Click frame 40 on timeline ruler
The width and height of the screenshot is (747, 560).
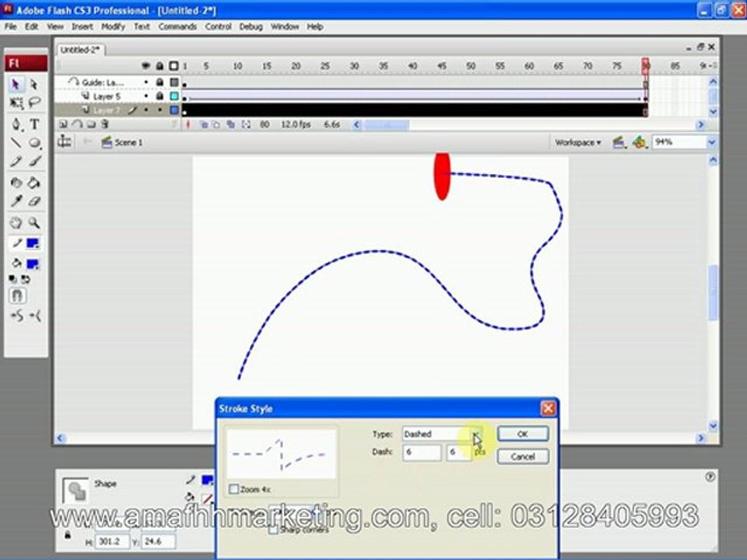pos(412,65)
